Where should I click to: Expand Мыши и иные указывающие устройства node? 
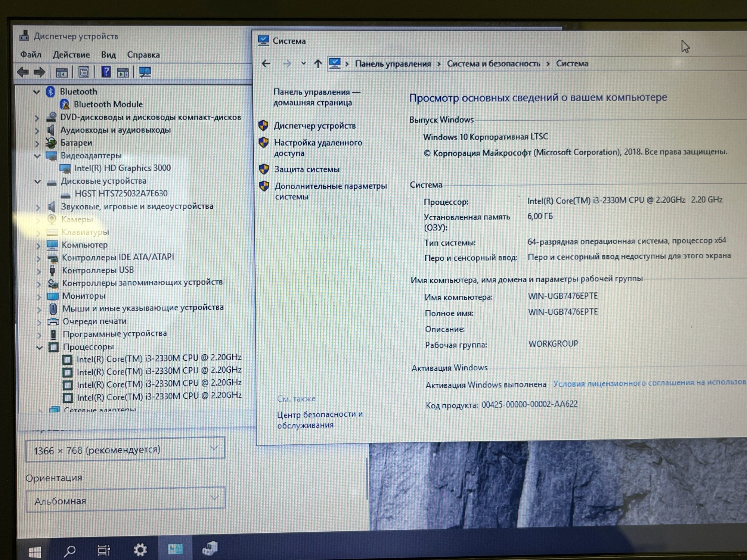click(x=39, y=309)
